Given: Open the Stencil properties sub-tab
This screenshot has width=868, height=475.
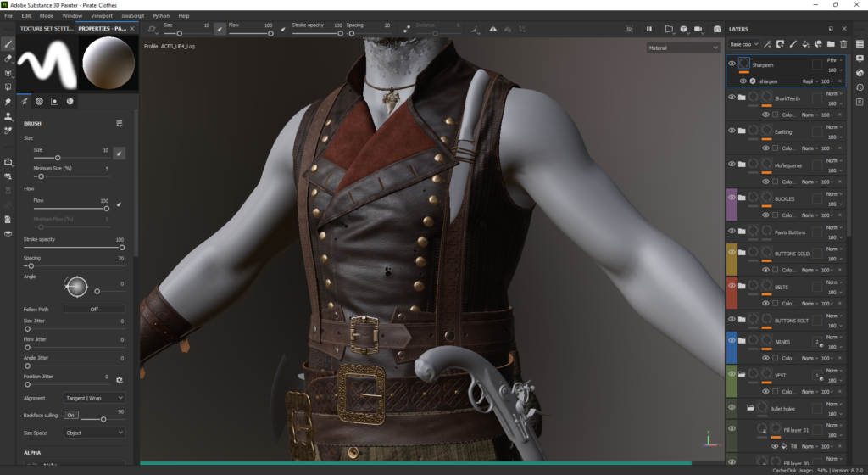Looking at the screenshot, I should (x=54, y=101).
